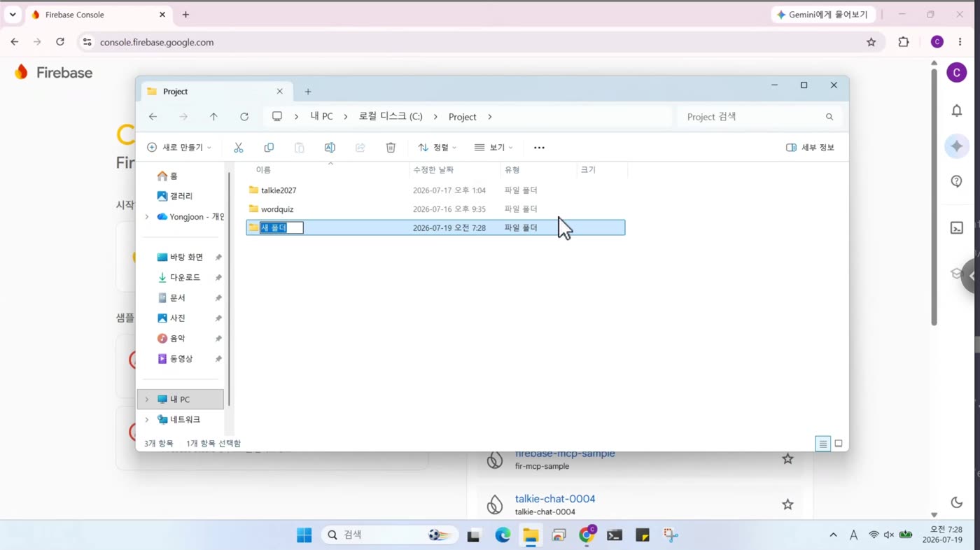Open Terminal from the taskbar

[x=615, y=535]
